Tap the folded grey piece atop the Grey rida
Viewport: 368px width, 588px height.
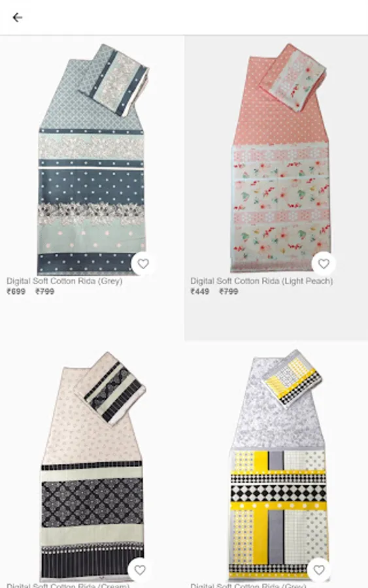[x=114, y=80]
